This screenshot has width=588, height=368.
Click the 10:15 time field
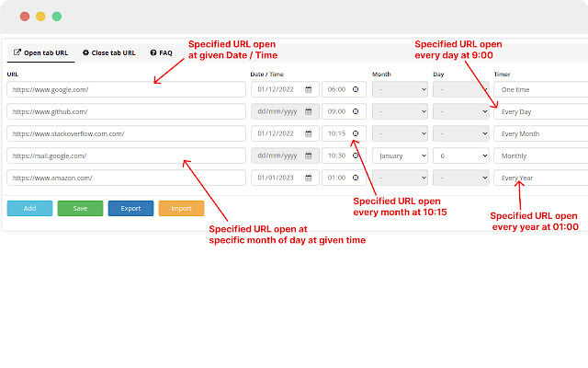point(344,133)
